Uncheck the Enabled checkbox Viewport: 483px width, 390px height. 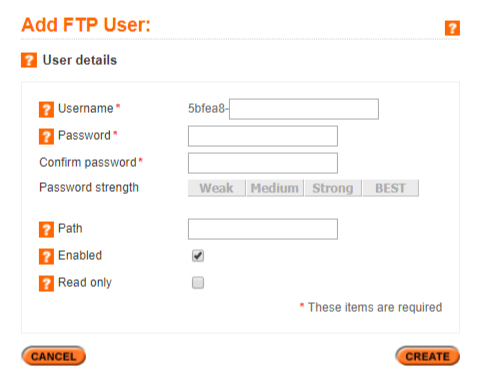[x=198, y=256]
